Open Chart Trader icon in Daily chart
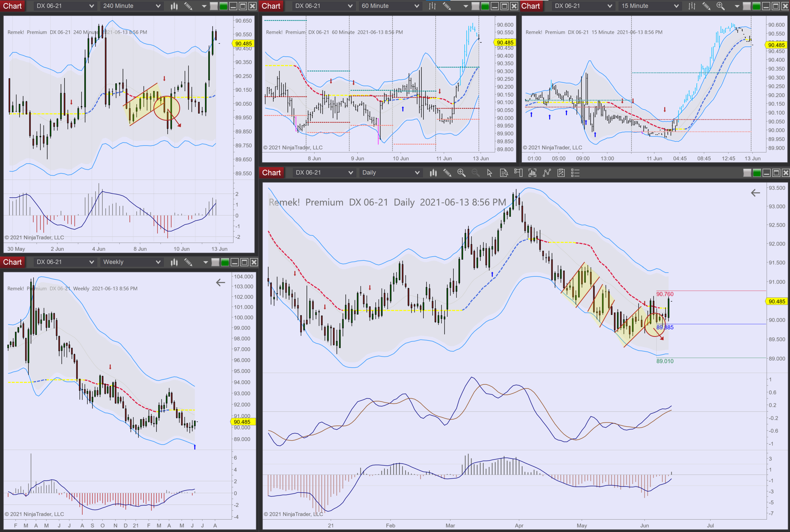790x532 pixels. 518,173
